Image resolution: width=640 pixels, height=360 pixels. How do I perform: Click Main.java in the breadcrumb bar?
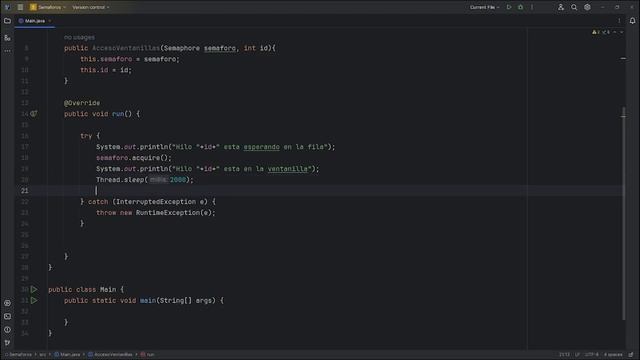[67, 355]
